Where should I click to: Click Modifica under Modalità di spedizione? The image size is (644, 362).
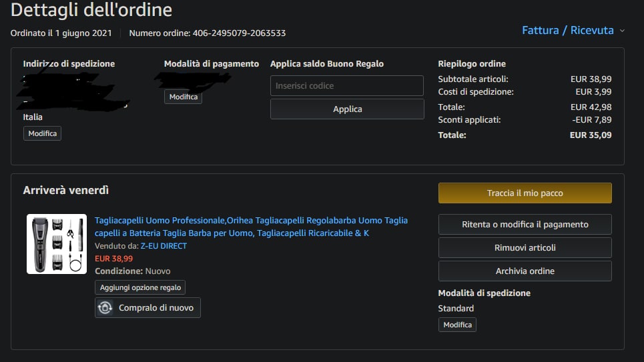click(457, 325)
